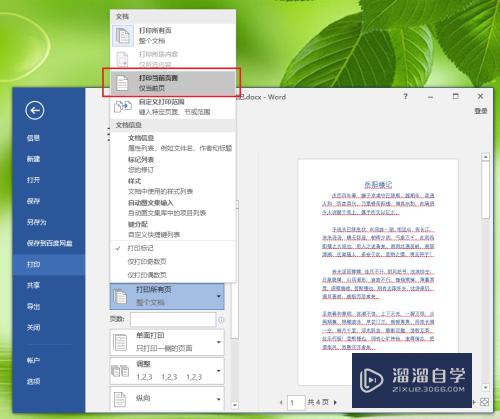This screenshot has width=500, height=419.
Task: Select the 打印 sidebar entry
Action: (x=49, y=264)
